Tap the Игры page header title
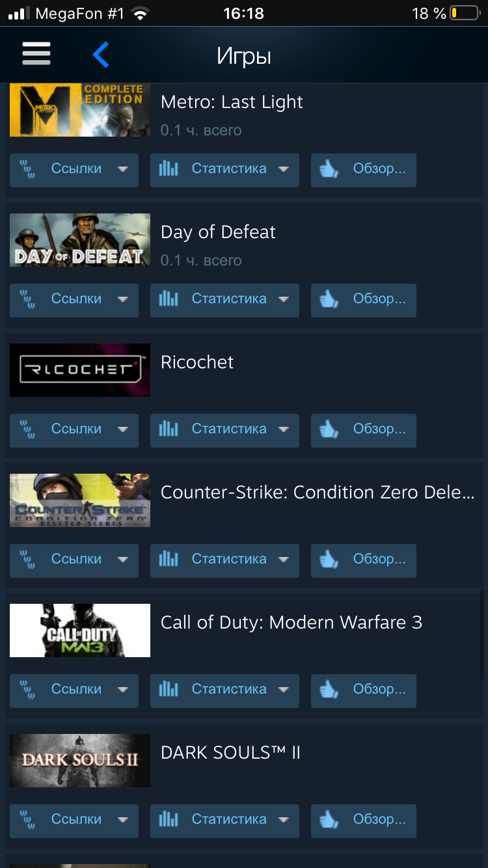 click(x=244, y=57)
